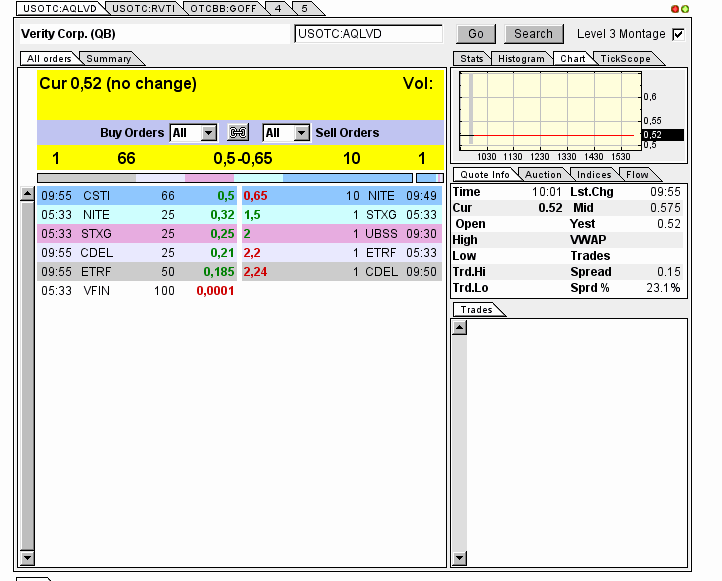Open the TickScope tab
Screen dimensions: 722x581
click(x=625, y=59)
